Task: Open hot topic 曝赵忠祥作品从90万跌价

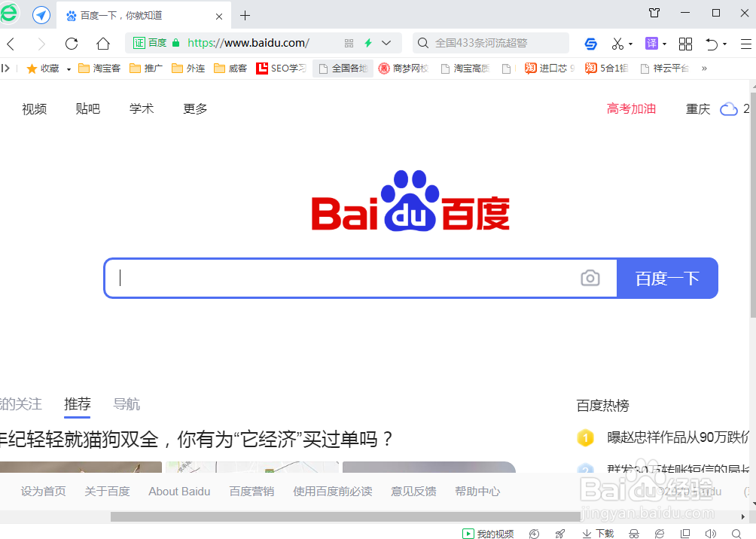Action: pos(678,438)
